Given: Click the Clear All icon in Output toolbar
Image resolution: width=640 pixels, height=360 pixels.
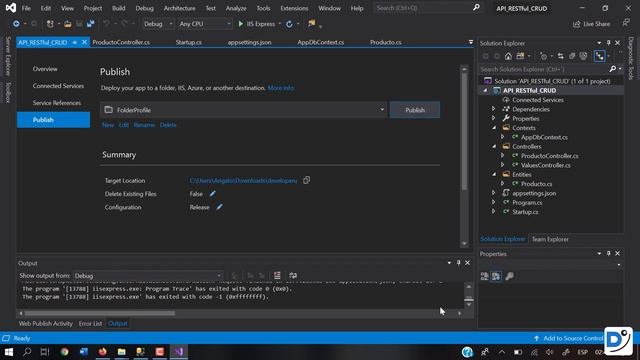Looking at the screenshot, I should click(277, 276).
